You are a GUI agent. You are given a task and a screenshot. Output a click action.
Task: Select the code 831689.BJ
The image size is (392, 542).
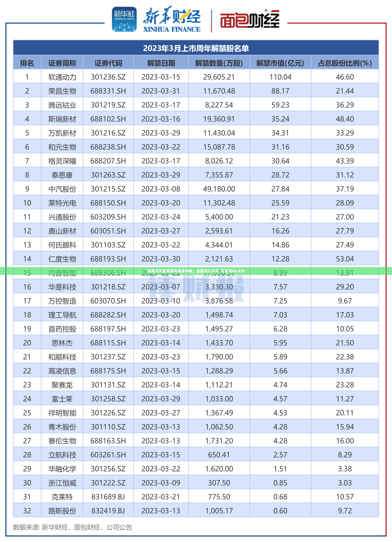(x=108, y=497)
